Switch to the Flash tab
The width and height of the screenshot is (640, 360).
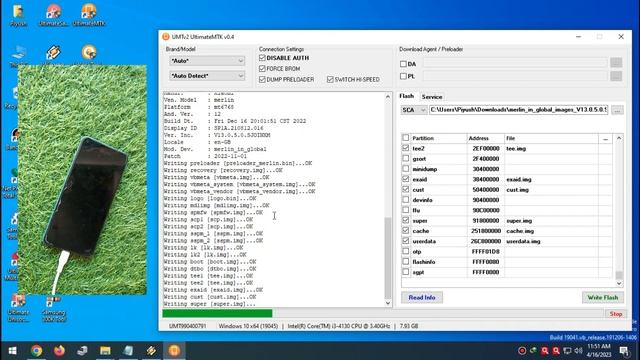(x=407, y=96)
